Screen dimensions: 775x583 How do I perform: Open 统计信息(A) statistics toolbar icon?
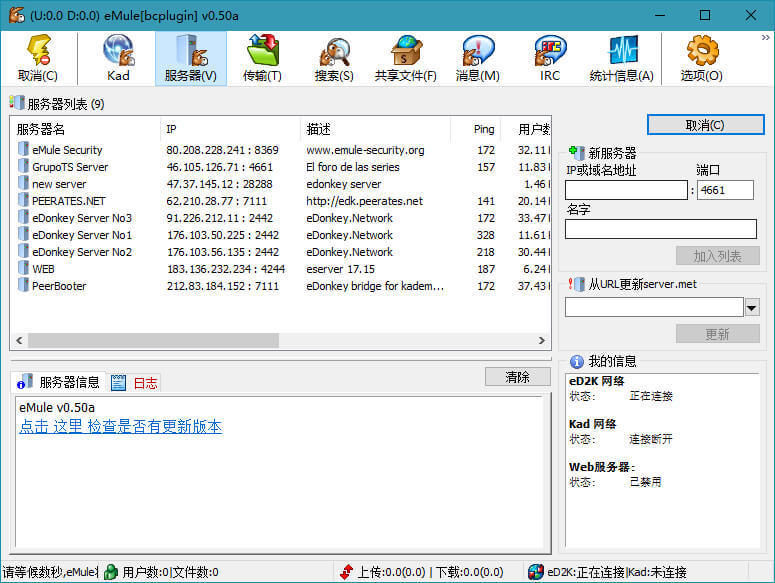click(x=621, y=58)
